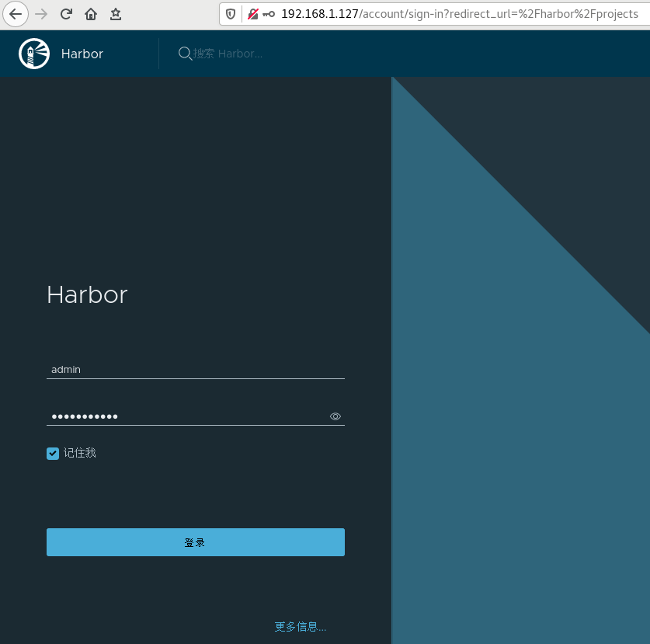Click the address bar URL

tap(459, 14)
